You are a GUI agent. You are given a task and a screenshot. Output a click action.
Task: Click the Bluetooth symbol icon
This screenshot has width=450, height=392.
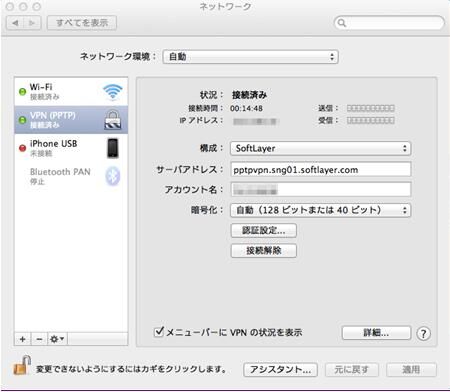113,176
